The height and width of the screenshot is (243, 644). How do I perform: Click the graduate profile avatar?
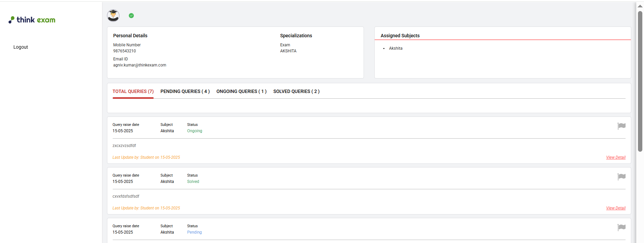[113, 15]
